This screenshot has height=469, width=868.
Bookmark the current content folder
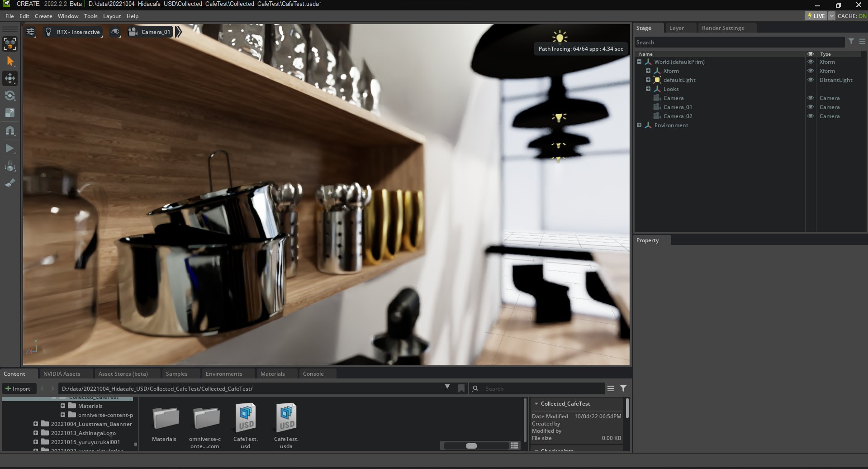(461, 388)
